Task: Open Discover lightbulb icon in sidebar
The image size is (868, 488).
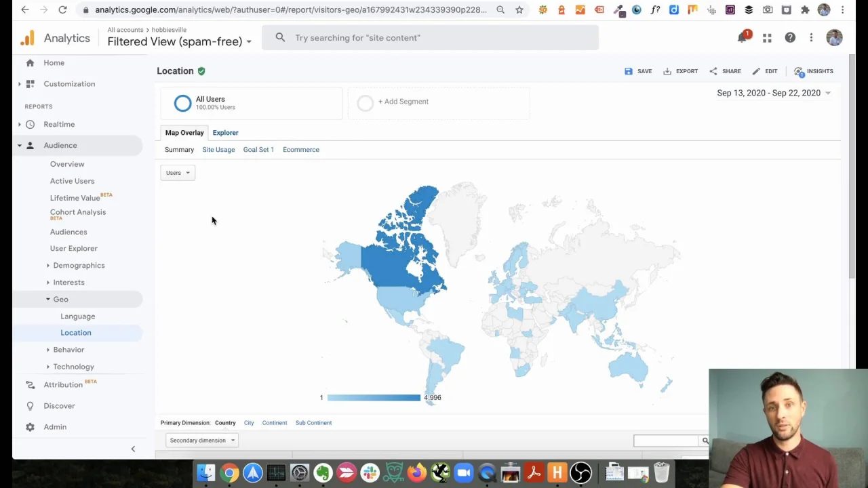Action: pyautogui.click(x=30, y=406)
